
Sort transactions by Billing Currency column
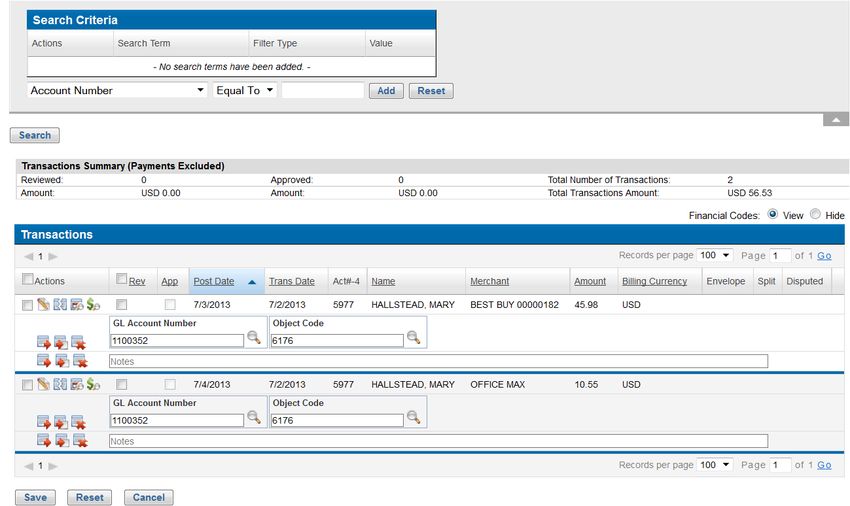coord(654,281)
